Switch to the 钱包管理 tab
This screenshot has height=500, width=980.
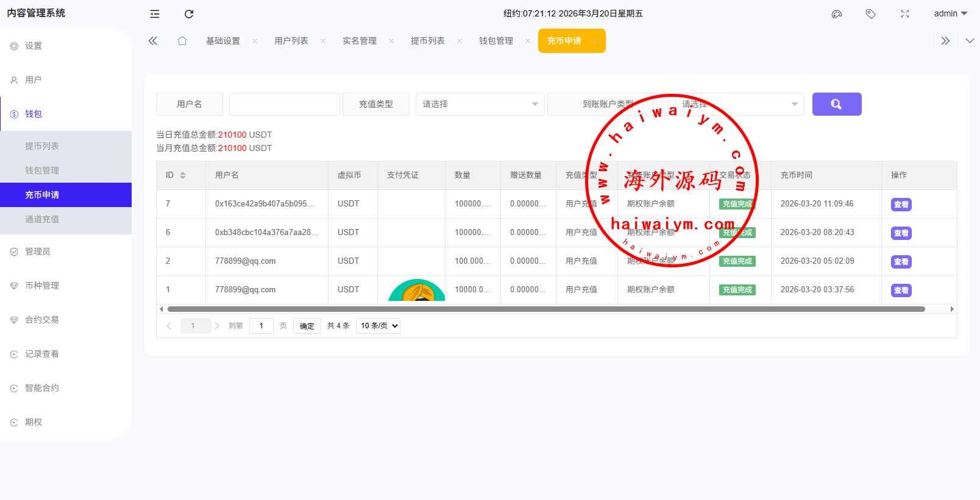tap(495, 41)
